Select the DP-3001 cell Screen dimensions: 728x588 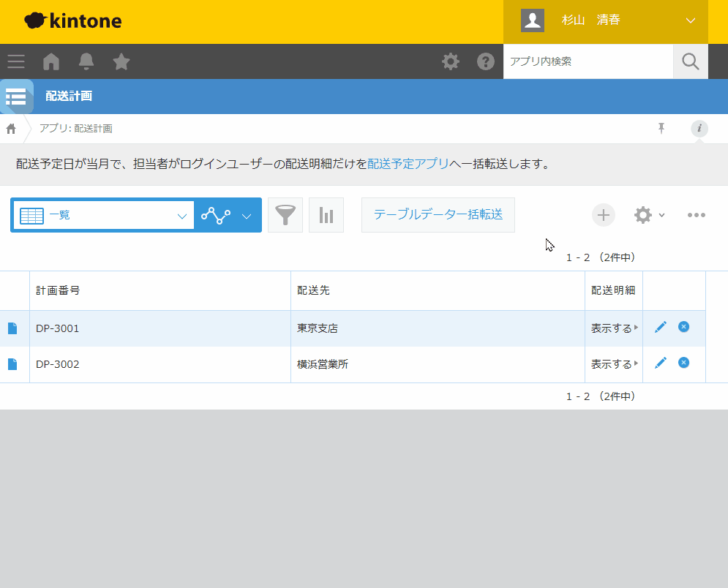(x=160, y=328)
